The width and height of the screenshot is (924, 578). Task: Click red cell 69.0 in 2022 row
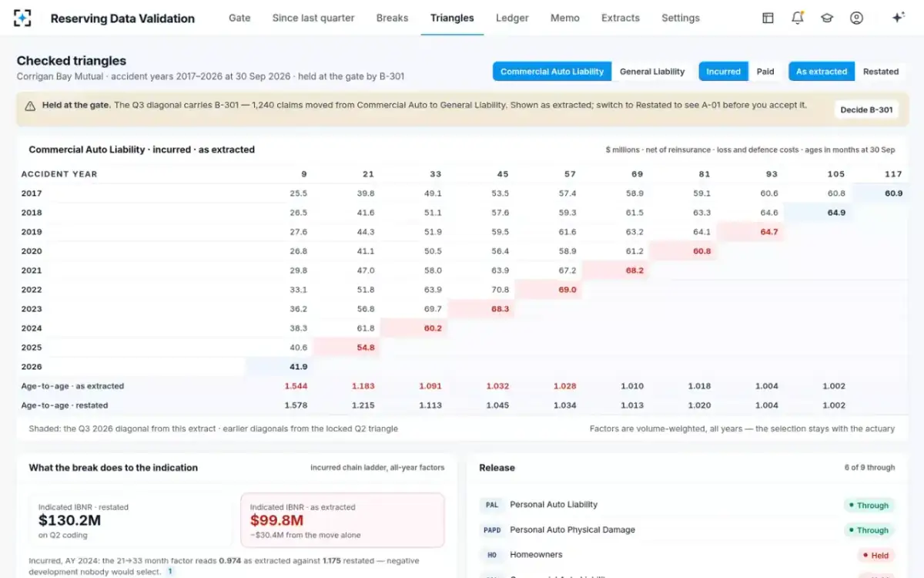[x=548, y=290]
